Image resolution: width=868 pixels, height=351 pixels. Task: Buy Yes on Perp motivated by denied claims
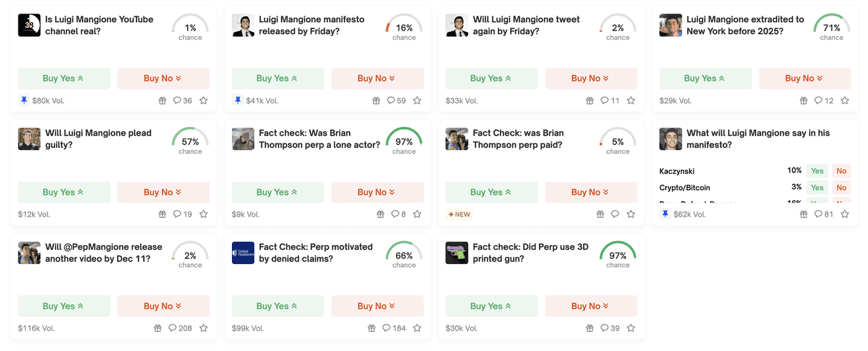pyautogui.click(x=277, y=306)
